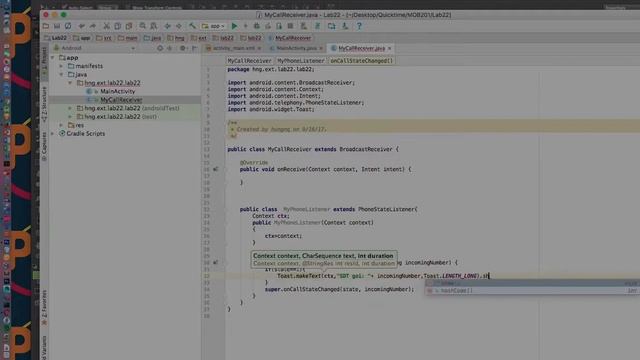Click the Copy icon in the toolbar

tap(118, 26)
